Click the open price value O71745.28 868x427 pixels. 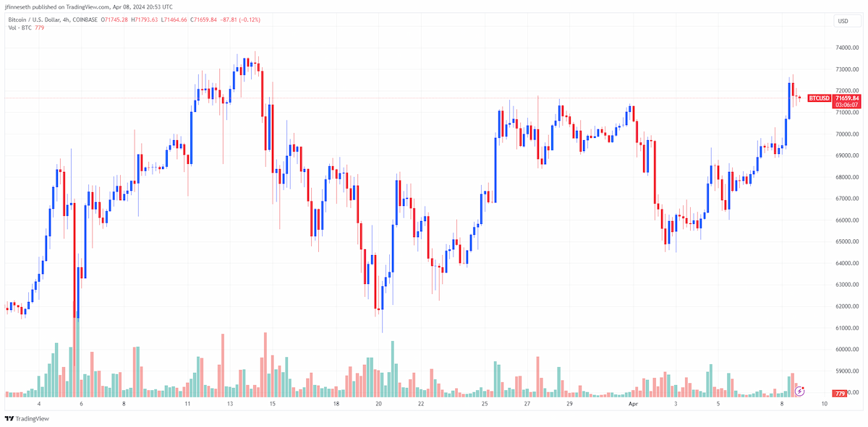[x=116, y=20]
